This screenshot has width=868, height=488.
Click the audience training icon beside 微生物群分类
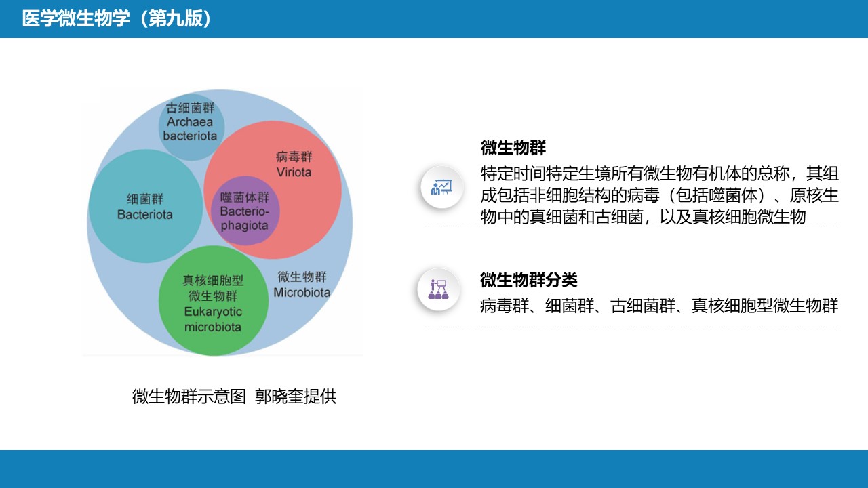pyautogui.click(x=438, y=289)
